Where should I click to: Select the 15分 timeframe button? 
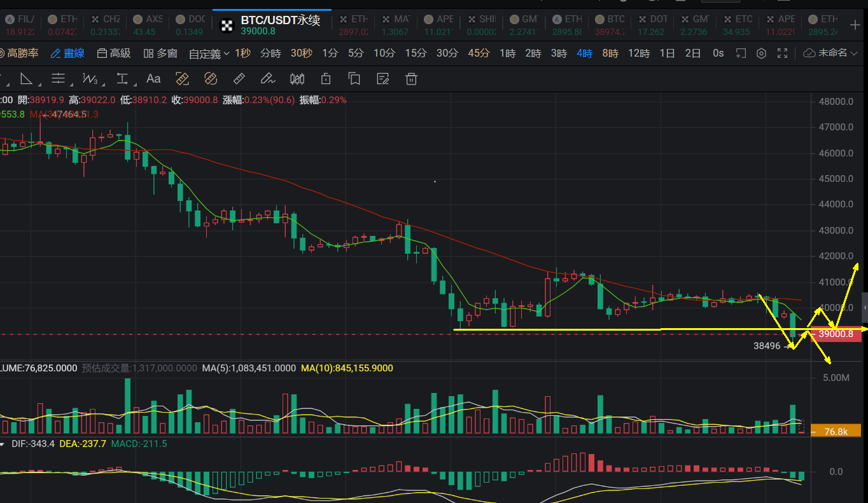(x=416, y=53)
